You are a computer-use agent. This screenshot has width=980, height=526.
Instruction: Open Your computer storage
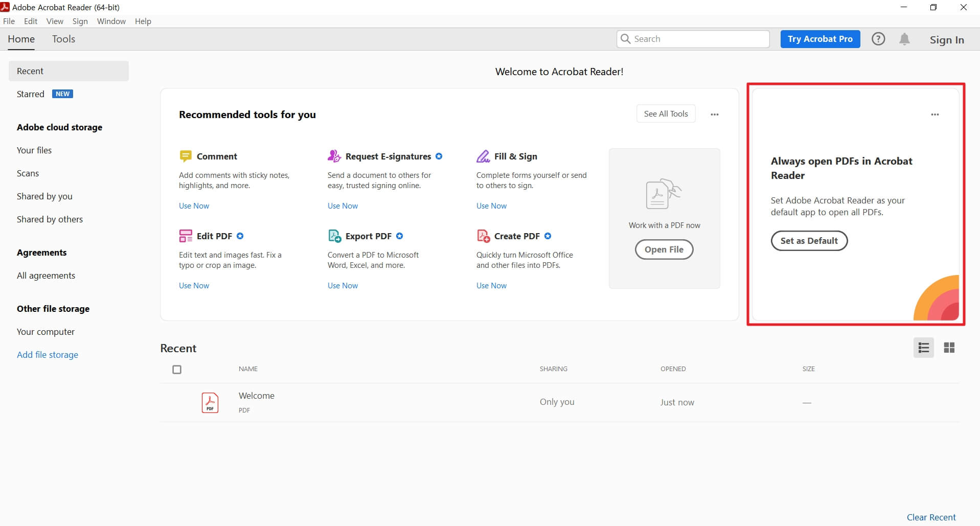click(x=45, y=332)
